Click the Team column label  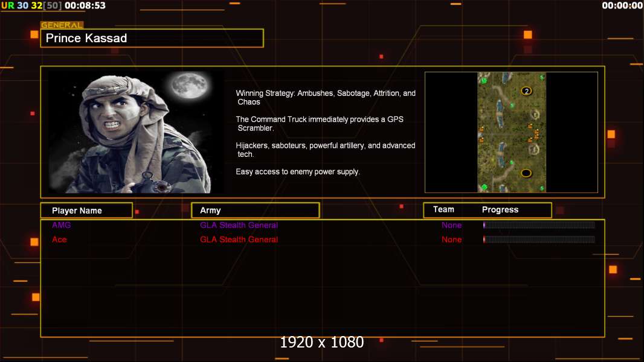point(443,209)
